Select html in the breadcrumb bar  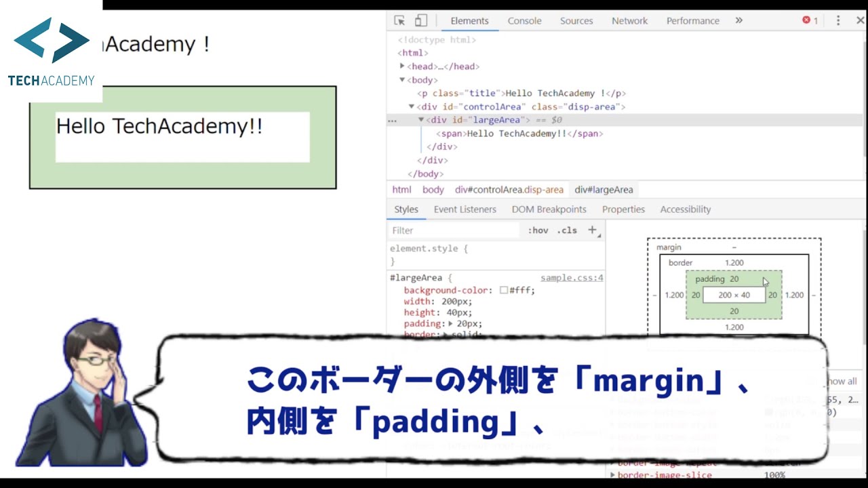tap(401, 190)
